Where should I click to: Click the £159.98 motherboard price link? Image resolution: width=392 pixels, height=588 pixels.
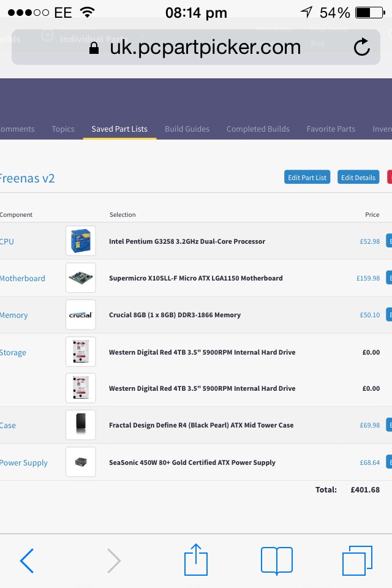(368, 278)
